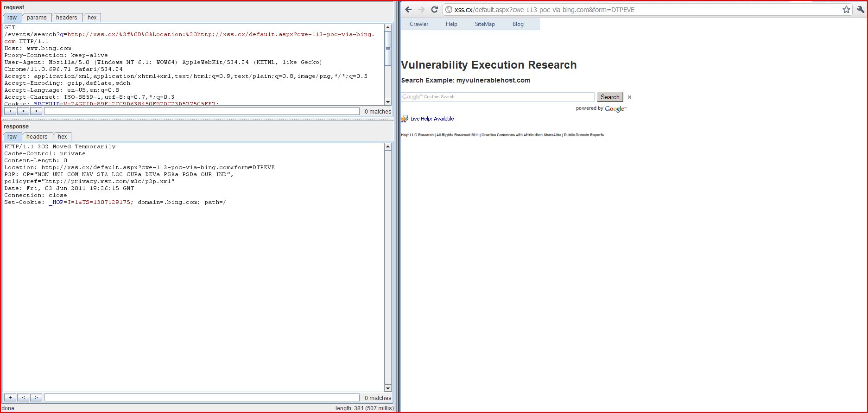Switch to response raw tab
This screenshot has height=413, width=868.
pyautogui.click(x=12, y=137)
